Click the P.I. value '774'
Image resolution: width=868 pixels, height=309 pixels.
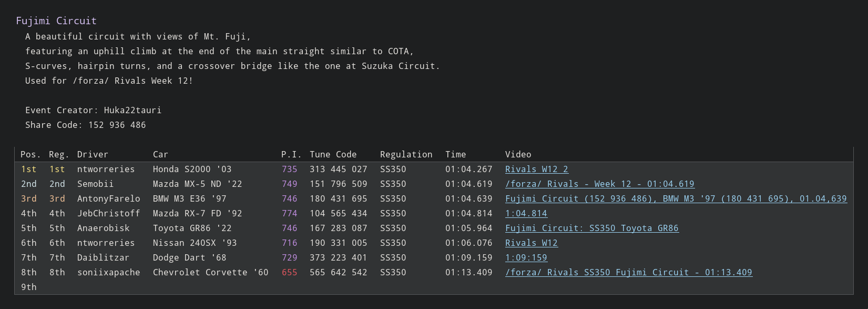coord(289,213)
